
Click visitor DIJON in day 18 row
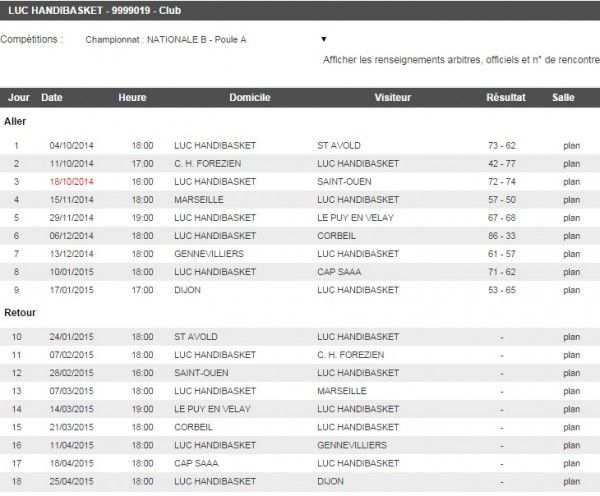[x=330, y=481]
